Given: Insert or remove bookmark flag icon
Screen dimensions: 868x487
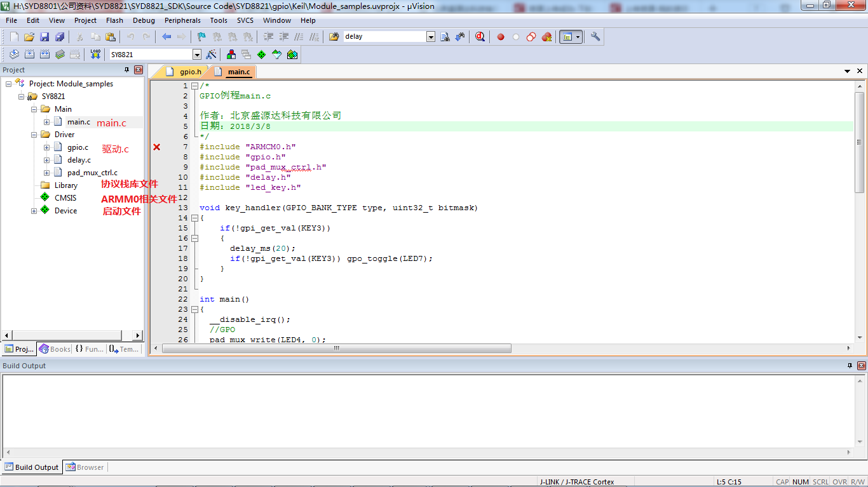Looking at the screenshot, I should 202,37.
